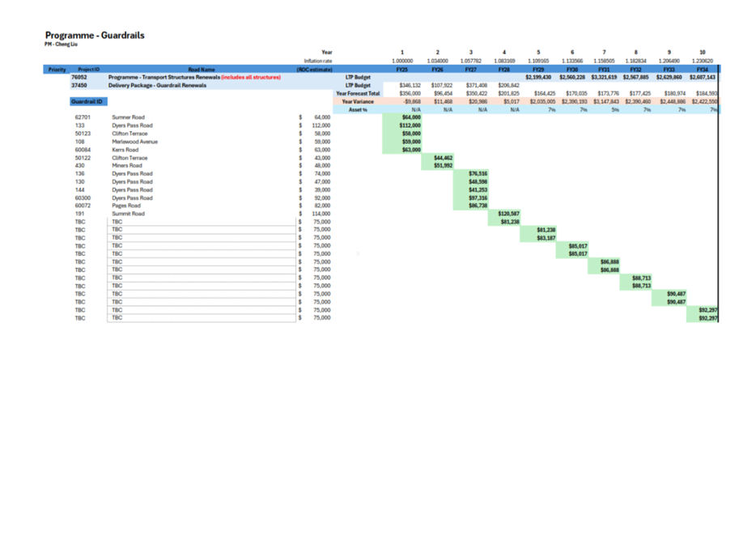This screenshot has height=535, width=756.
Task: Click the Summit Road cell
Action: 128,214
